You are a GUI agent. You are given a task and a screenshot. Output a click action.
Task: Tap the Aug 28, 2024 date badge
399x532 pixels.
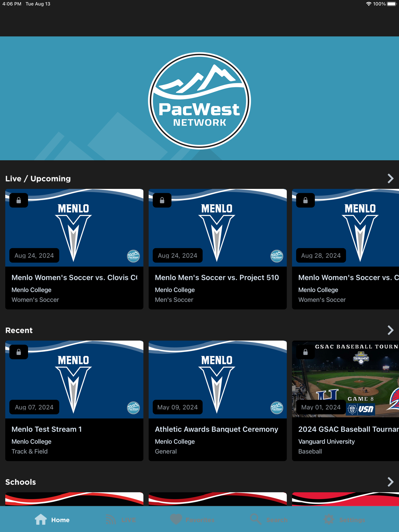[x=321, y=255]
